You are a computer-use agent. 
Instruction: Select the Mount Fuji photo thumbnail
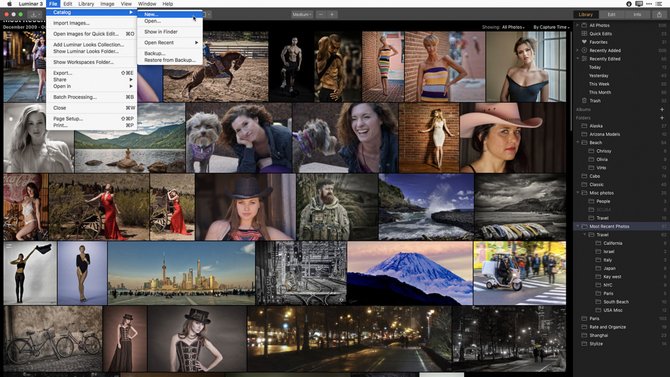pos(410,273)
